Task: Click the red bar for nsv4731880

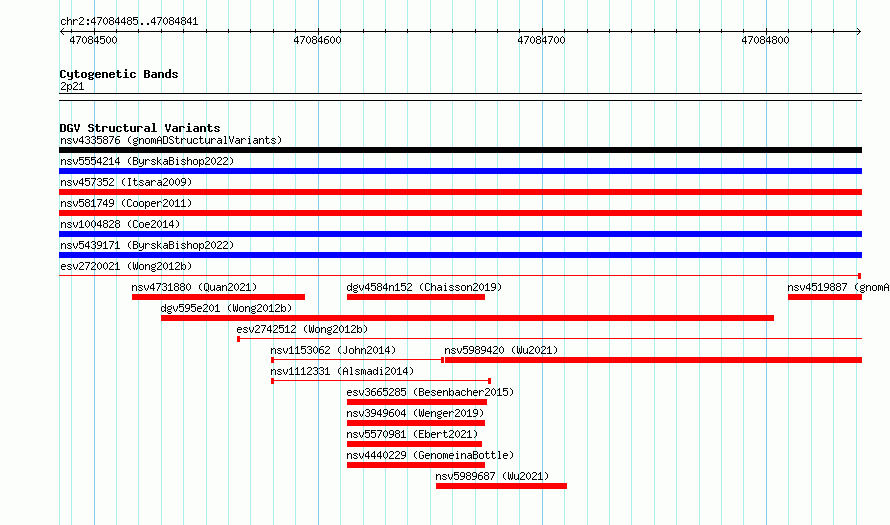Action: click(219, 297)
